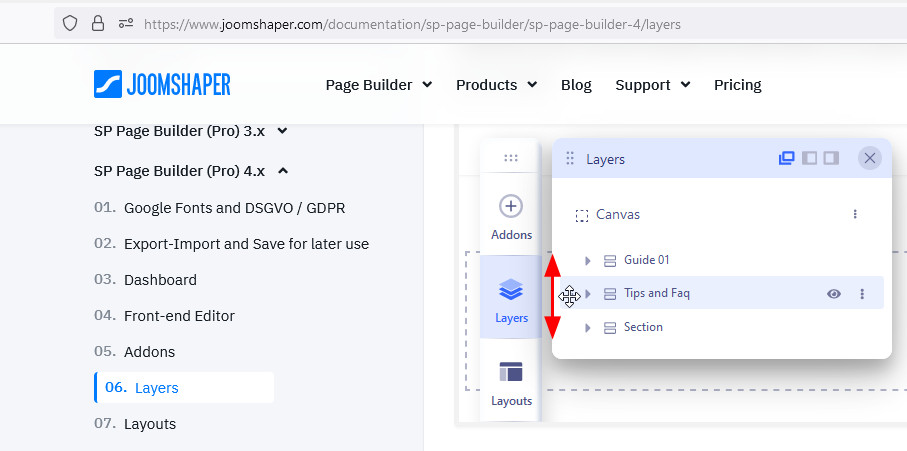Dock Layers panel to the right
Viewport: 907px width, 451px height.
831,158
